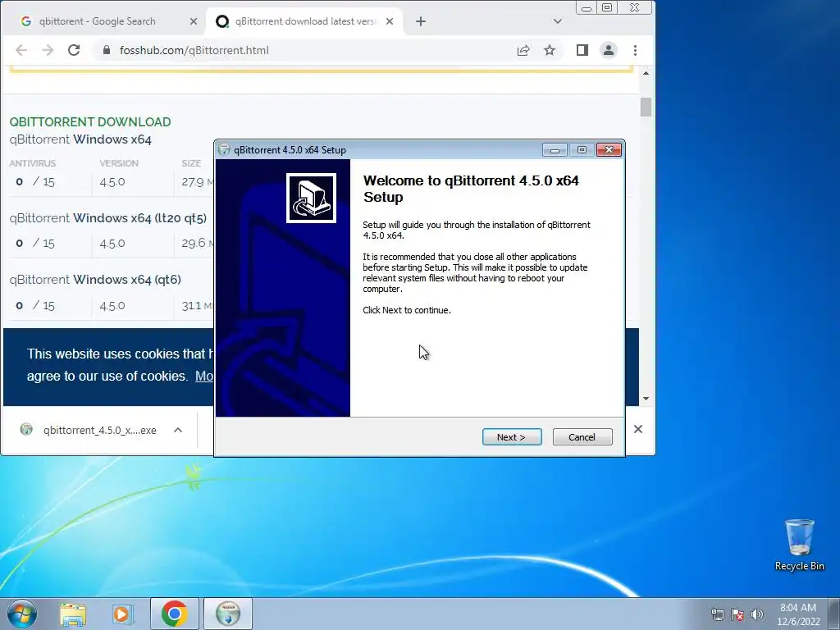Click version 4.5.0 in qt6 row

tap(112, 306)
